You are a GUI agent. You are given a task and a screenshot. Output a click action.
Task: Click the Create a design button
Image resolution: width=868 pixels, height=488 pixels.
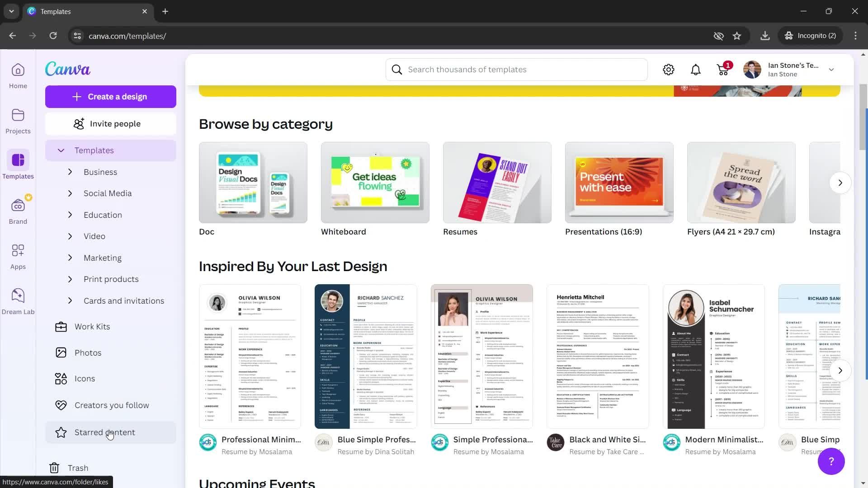point(111,97)
